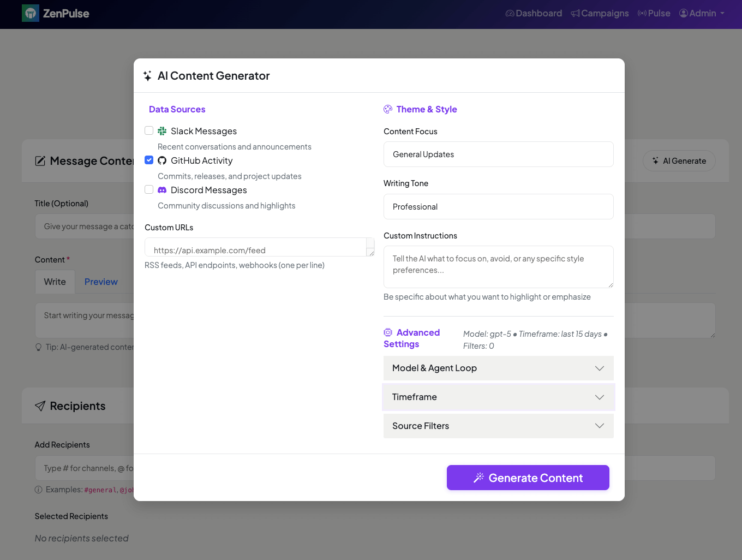
Task: Click the AI Generate button
Action: [679, 161]
